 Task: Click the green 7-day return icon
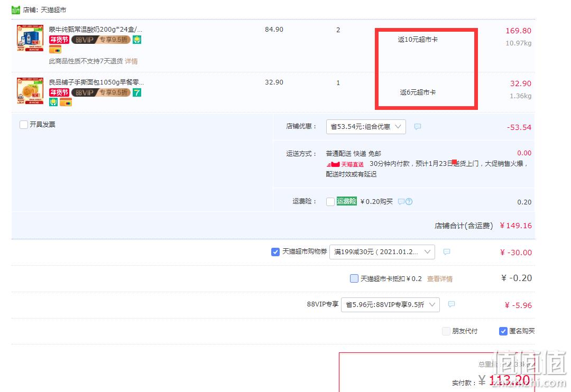tap(137, 92)
